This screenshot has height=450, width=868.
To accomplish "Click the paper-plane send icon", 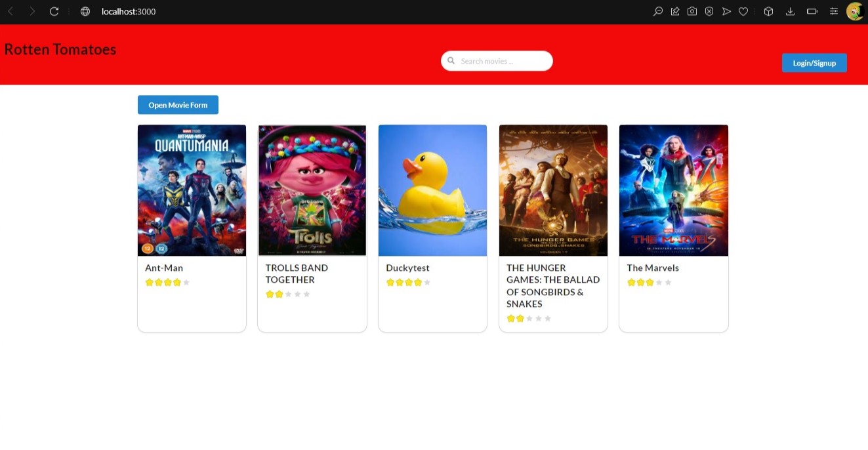I will coord(726,11).
